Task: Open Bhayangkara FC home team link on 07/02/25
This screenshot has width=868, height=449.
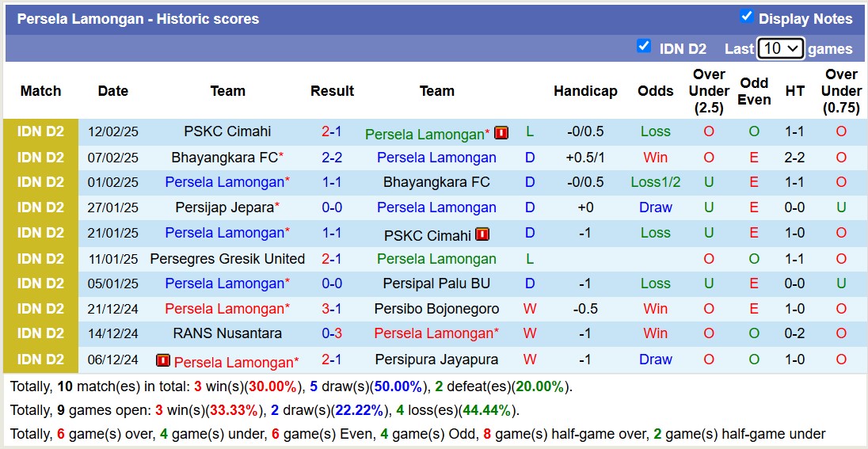Action: (x=225, y=158)
